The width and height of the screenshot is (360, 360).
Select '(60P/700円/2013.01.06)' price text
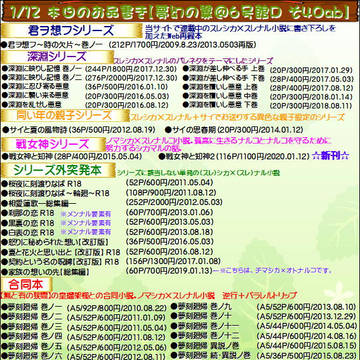pyautogui.click(x=169, y=212)
